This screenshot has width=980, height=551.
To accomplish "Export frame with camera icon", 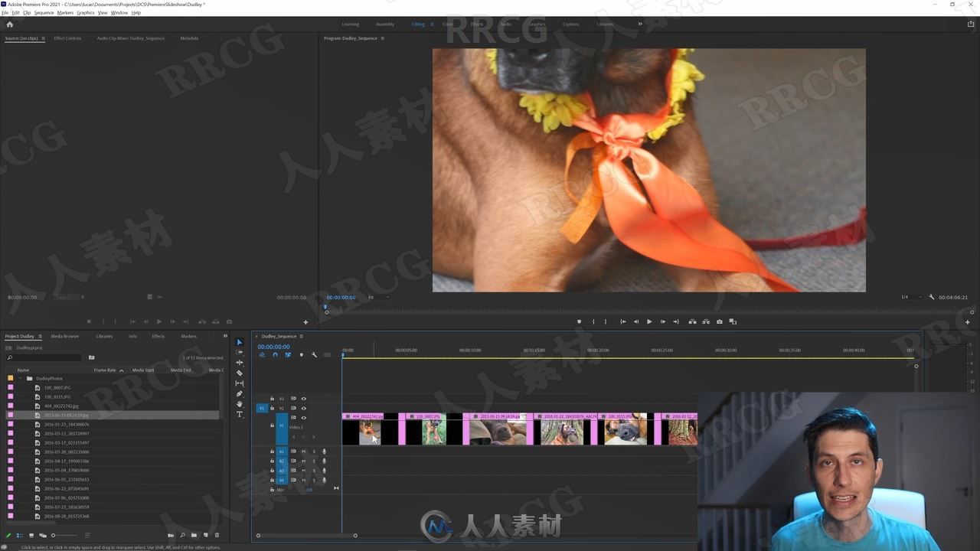I will [719, 321].
